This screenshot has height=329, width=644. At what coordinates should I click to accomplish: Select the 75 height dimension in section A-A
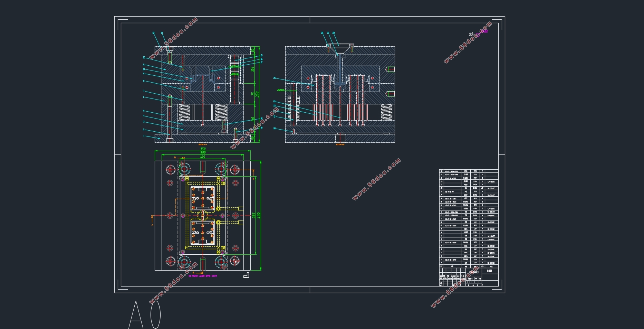tap(253, 93)
